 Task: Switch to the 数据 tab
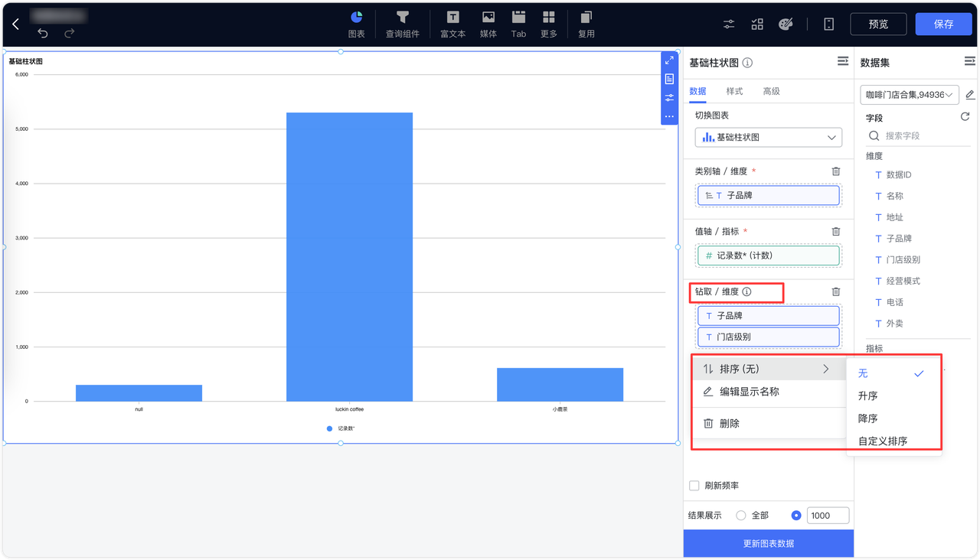click(x=697, y=91)
